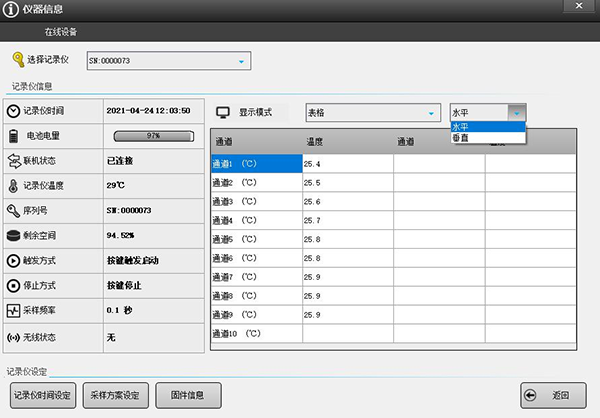Select the 通道7 (℃) cell

click(x=257, y=277)
